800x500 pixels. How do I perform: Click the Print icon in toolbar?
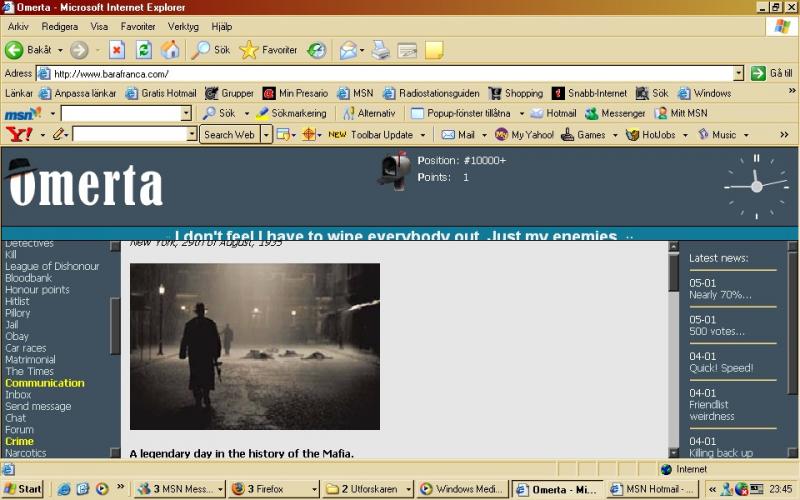pyautogui.click(x=381, y=50)
